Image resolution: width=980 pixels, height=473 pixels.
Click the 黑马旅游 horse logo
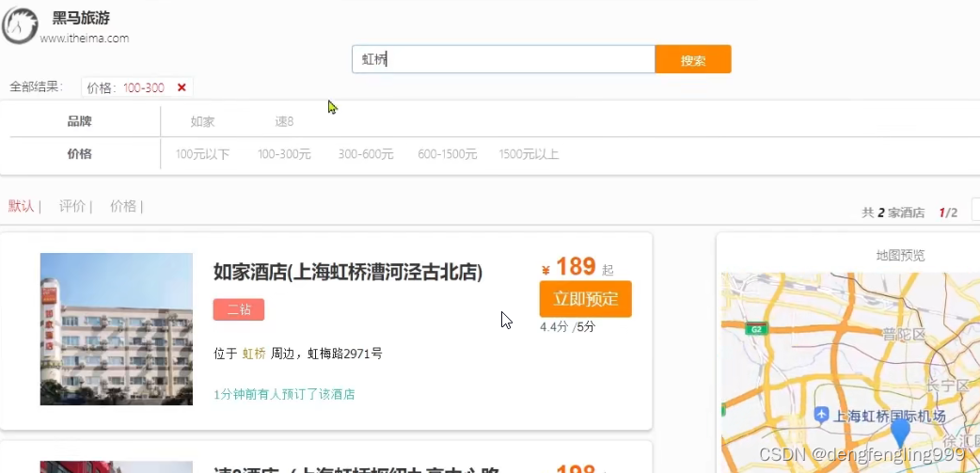20,25
